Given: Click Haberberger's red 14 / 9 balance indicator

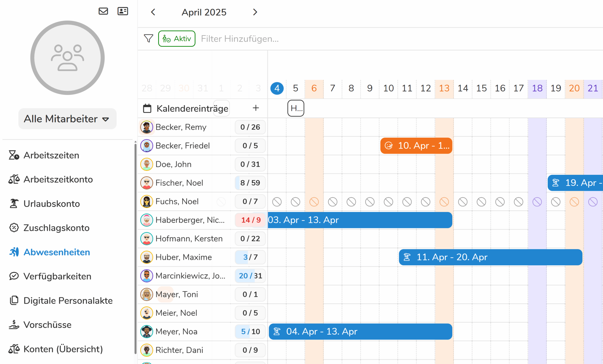Looking at the screenshot, I should click(x=250, y=220).
